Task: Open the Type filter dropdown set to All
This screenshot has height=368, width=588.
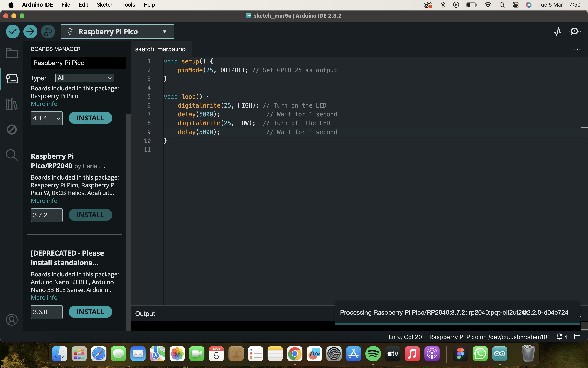Action: [x=85, y=78]
